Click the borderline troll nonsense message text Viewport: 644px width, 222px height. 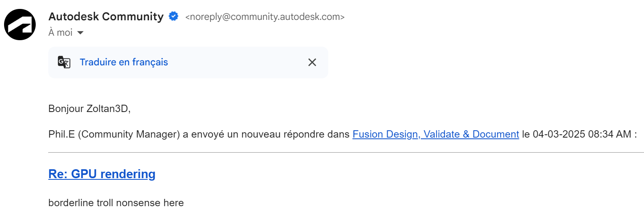click(116, 203)
